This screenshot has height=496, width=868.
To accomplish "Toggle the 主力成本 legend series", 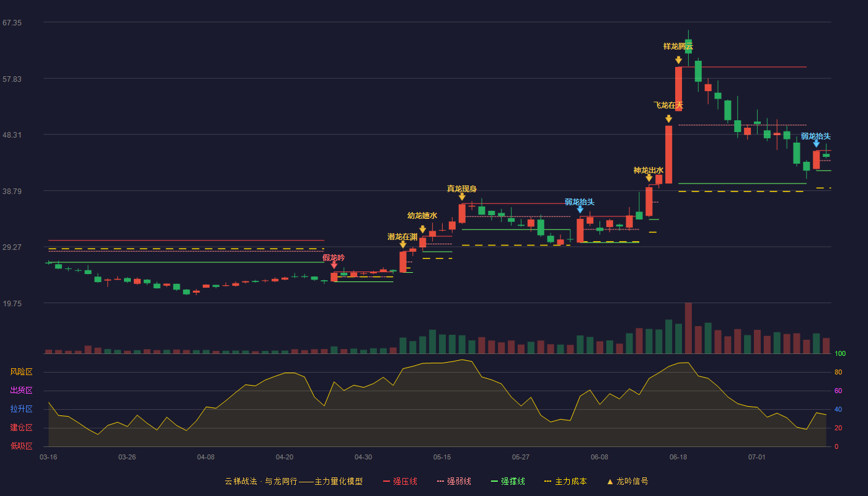I will [565, 481].
